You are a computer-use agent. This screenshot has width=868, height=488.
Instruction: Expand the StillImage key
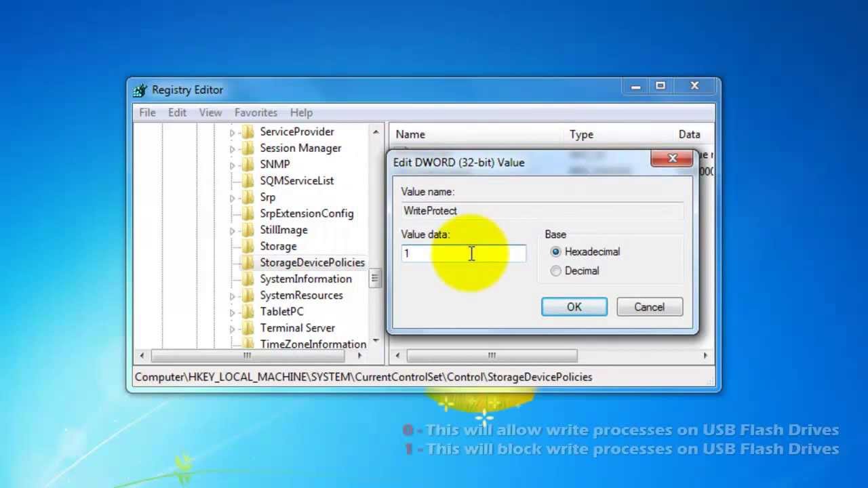(232, 230)
